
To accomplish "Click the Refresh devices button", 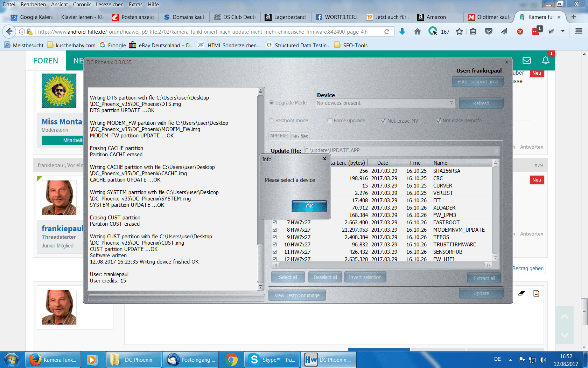I will [481, 103].
